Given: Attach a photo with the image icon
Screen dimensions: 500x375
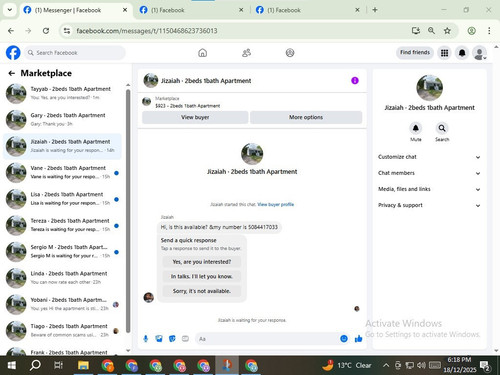Looking at the screenshot, I should tap(159, 339).
